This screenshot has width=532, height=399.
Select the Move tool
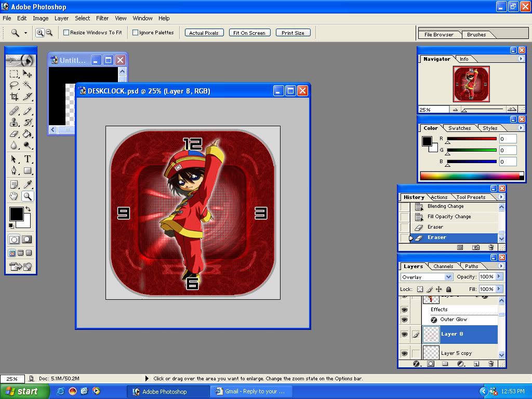tap(28, 74)
